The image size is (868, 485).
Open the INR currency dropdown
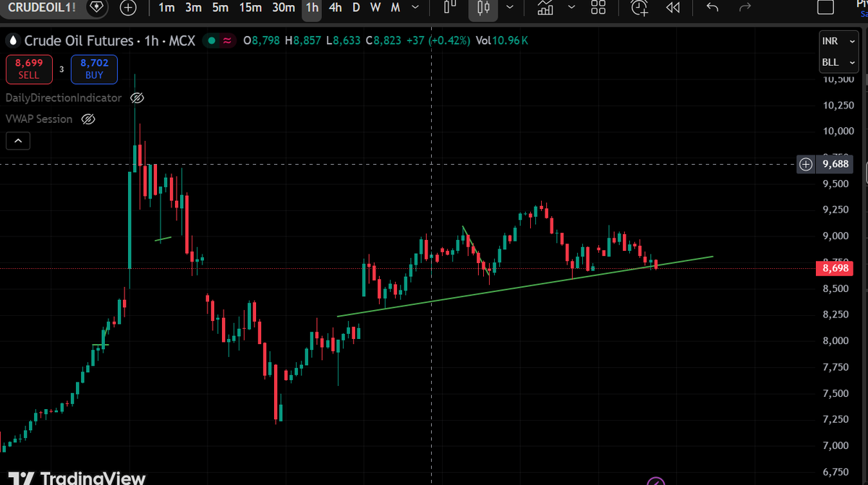coord(838,41)
